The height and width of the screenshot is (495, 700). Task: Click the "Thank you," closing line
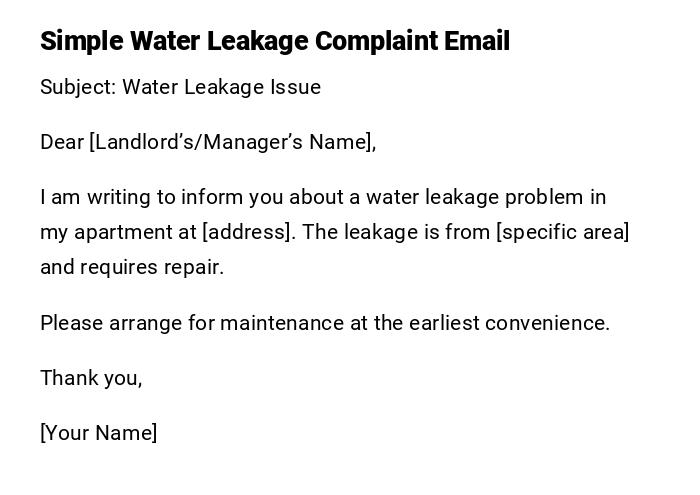[91, 378]
